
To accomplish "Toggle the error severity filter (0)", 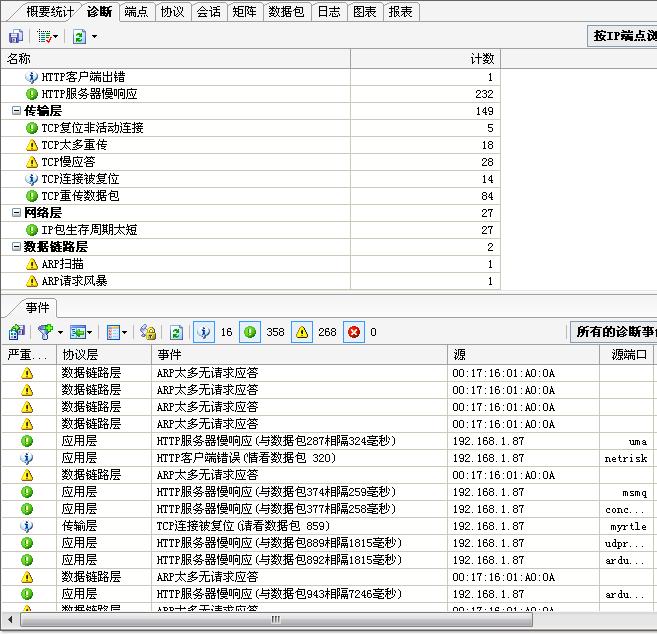I will click(x=354, y=332).
